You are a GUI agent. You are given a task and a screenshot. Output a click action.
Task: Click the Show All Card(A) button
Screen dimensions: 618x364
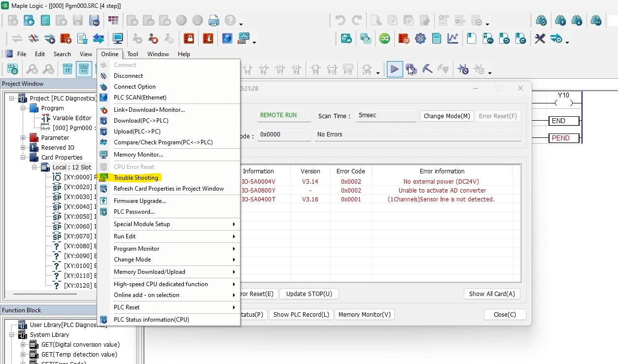(491, 294)
